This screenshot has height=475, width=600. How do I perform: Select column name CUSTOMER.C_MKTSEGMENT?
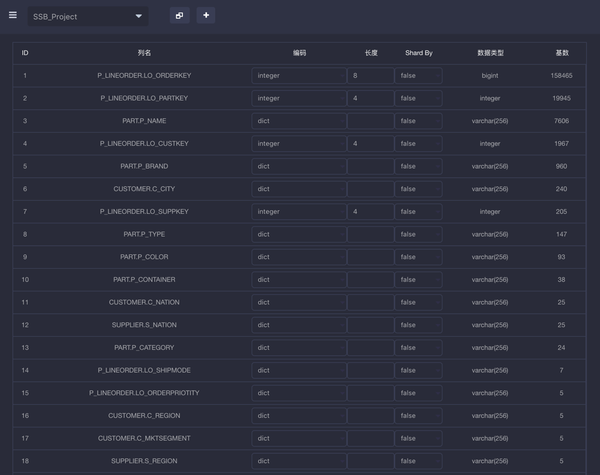[x=144, y=438]
